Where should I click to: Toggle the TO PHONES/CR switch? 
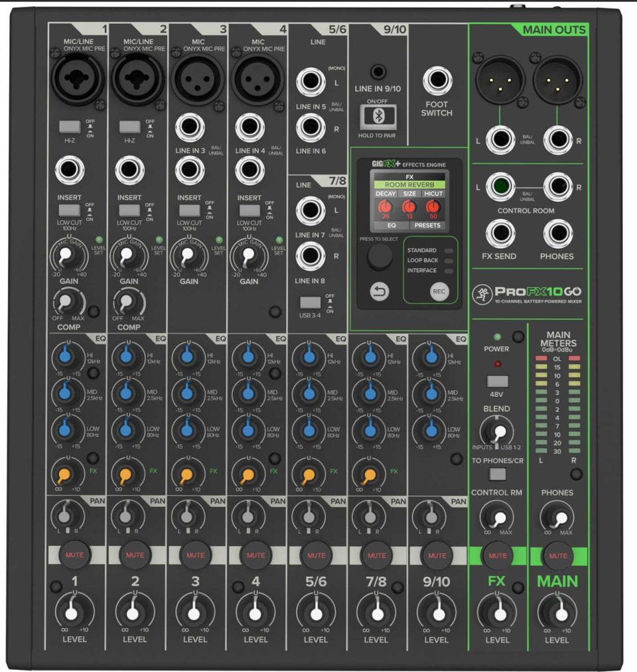497,474
